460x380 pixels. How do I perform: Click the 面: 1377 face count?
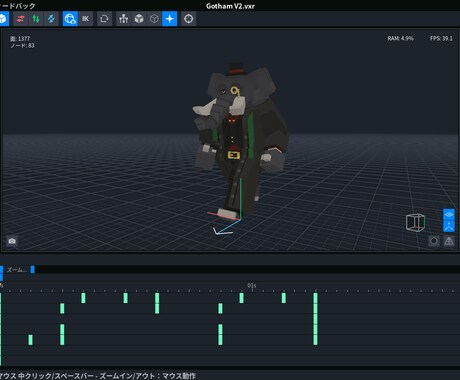tap(20, 39)
